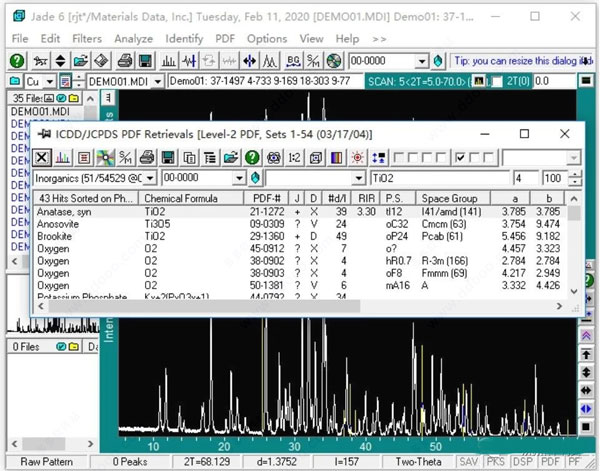Open the 00-0000 combo box in PDF Retrievals
Viewport: 600px width, 471px height.
coord(239,178)
